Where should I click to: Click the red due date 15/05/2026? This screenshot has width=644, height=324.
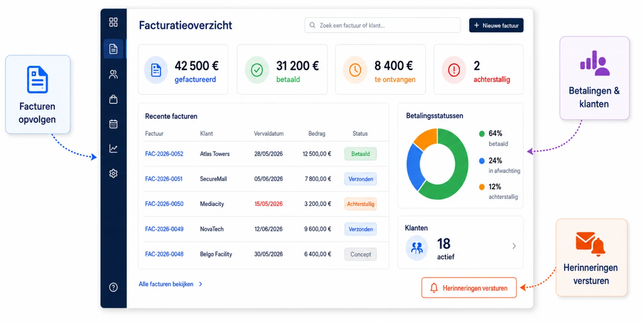point(268,204)
